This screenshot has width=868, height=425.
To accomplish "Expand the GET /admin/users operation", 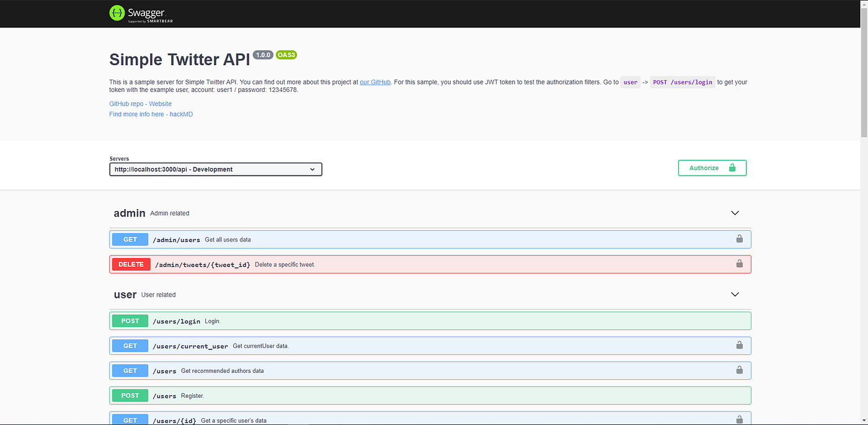I will tap(430, 239).
